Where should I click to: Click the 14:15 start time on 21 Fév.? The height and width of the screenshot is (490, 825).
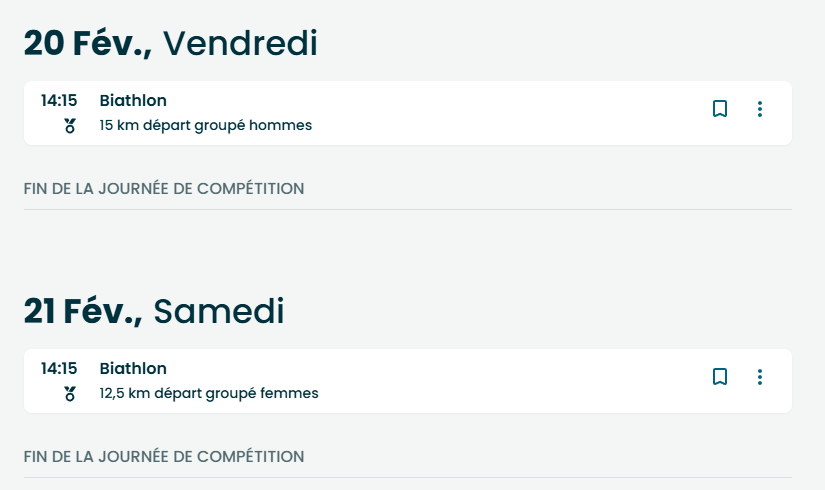[58, 368]
